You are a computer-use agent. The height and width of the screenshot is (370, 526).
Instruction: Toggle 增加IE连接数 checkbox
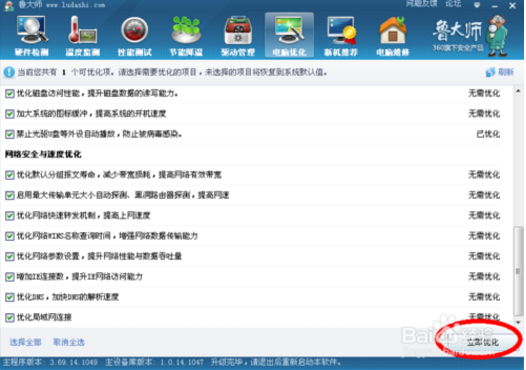10,277
